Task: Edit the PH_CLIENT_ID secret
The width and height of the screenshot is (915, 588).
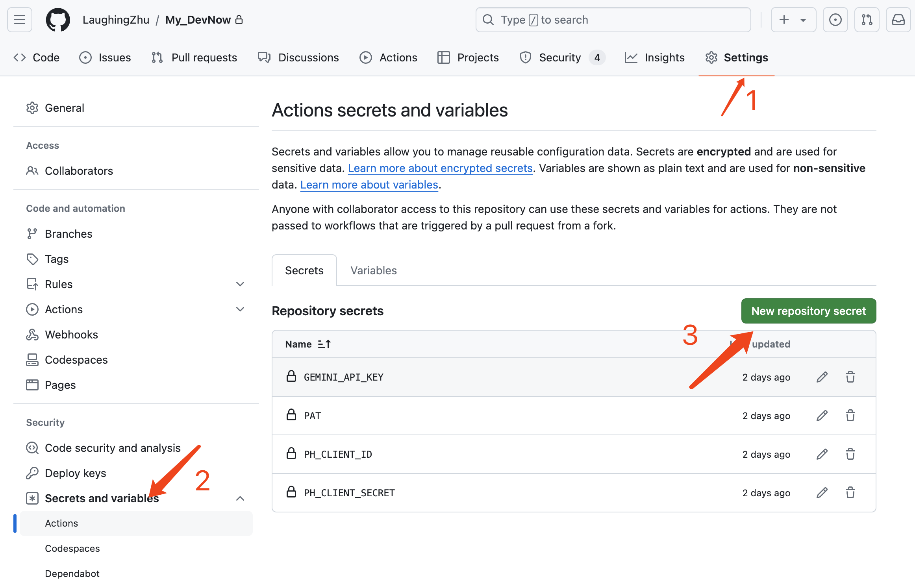Action: 822,454
